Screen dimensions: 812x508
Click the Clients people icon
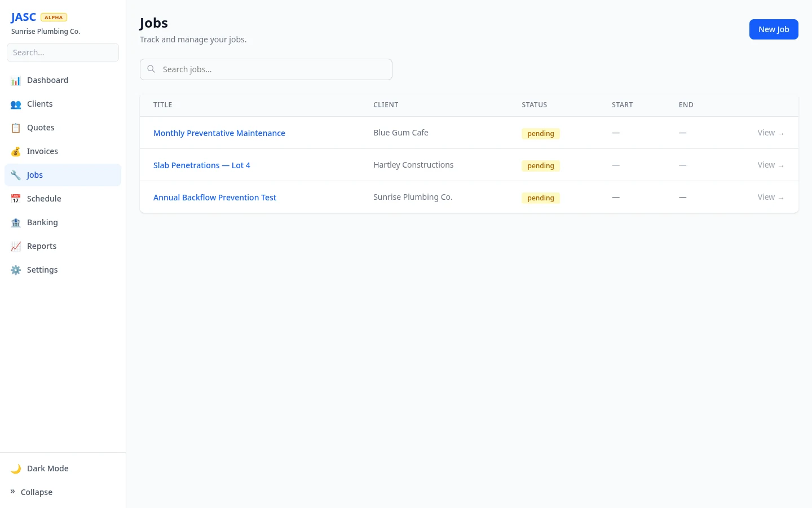(16, 104)
